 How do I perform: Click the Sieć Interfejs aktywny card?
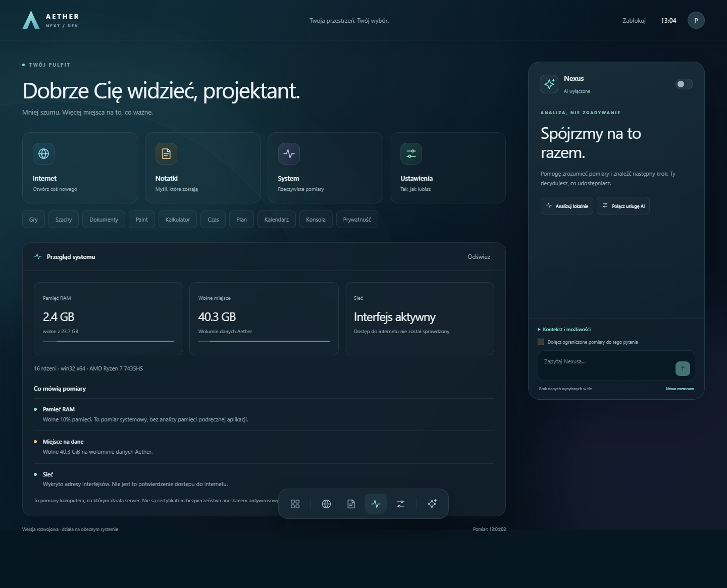(420, 318)
